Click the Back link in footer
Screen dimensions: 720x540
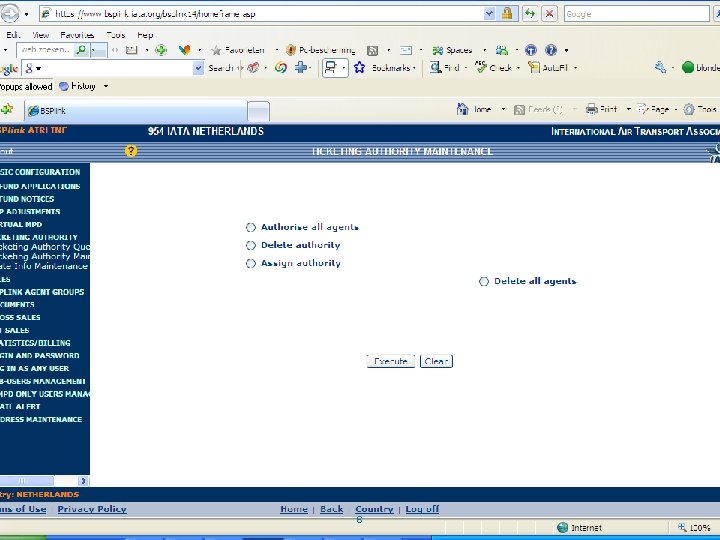(332, 509)
